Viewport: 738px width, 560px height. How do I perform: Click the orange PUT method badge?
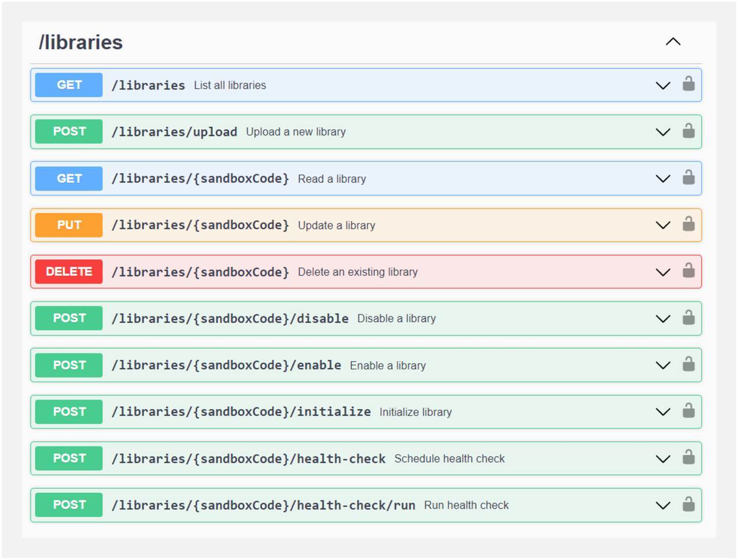(69, 225)
